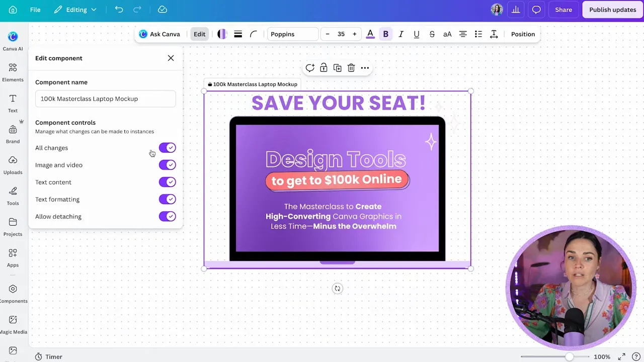This screenshot has height=362, width=644.
Task: Check the cloud save status icon
Action: tap(162, 10)
